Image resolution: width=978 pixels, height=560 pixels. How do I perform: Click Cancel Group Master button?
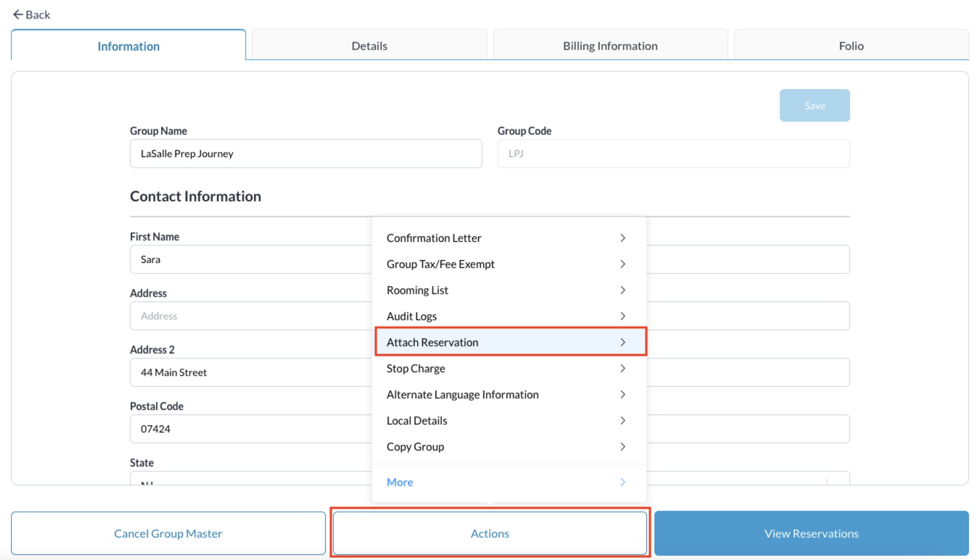pos(168,534)
